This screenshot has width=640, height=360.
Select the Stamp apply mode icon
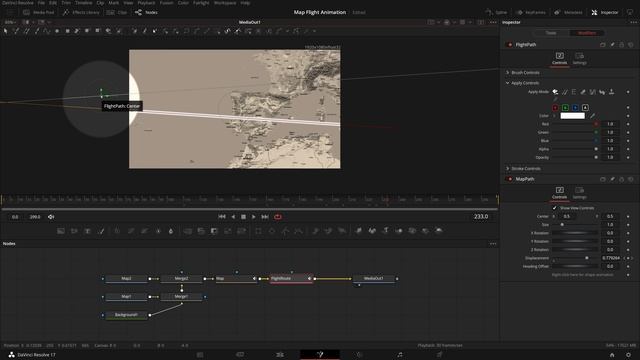[611, 92]
